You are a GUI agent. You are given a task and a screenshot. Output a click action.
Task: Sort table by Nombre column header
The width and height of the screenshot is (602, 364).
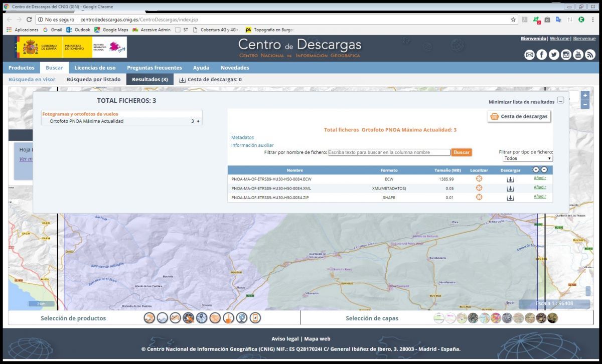(x=295, y=170)
